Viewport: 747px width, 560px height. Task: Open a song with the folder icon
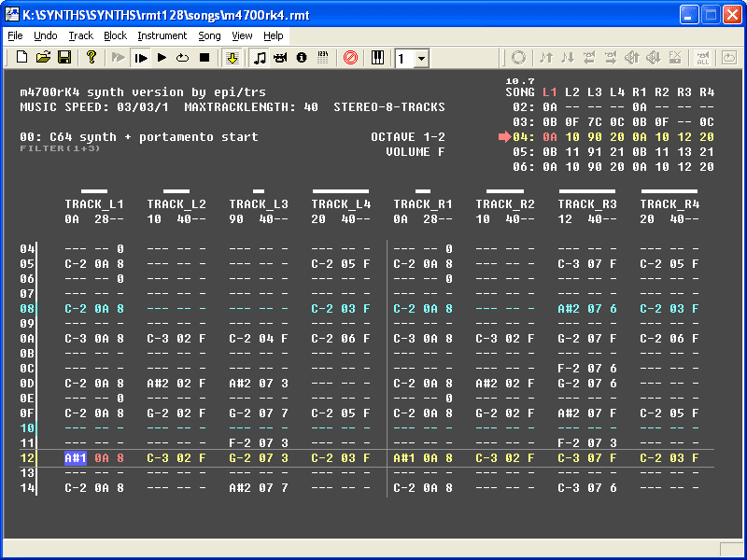[x=43, y=58]
